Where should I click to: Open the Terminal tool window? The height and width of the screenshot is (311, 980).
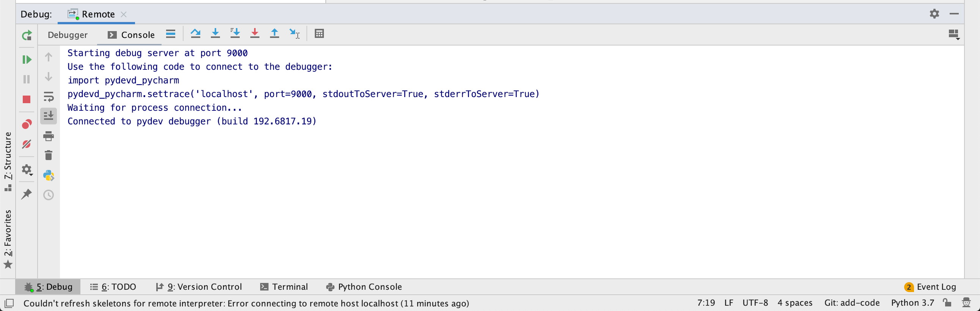[x=283, y=287]
